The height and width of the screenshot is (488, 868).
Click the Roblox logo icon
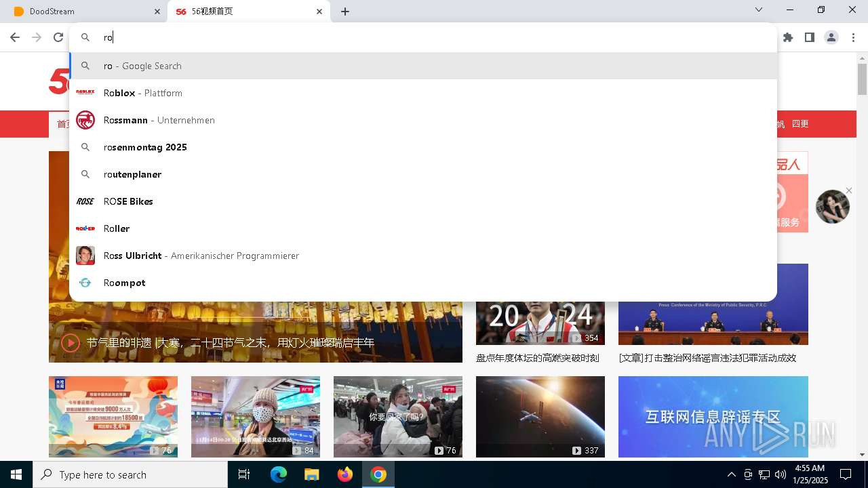click(x=85, y=92)
